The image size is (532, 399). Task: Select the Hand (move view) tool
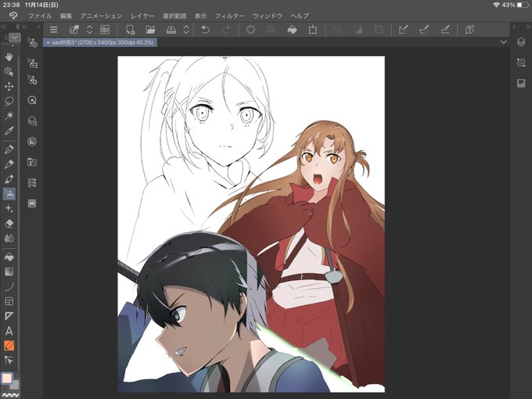pos(9,56)
